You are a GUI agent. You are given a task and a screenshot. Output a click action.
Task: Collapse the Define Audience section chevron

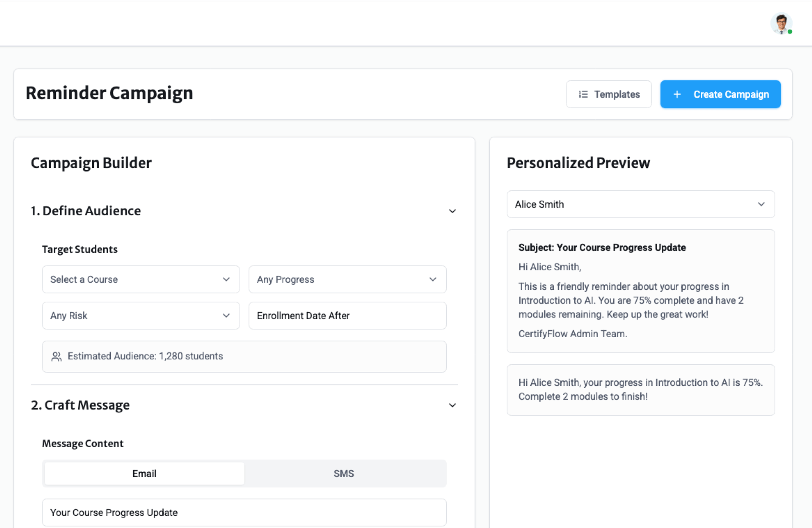[452, 211]
